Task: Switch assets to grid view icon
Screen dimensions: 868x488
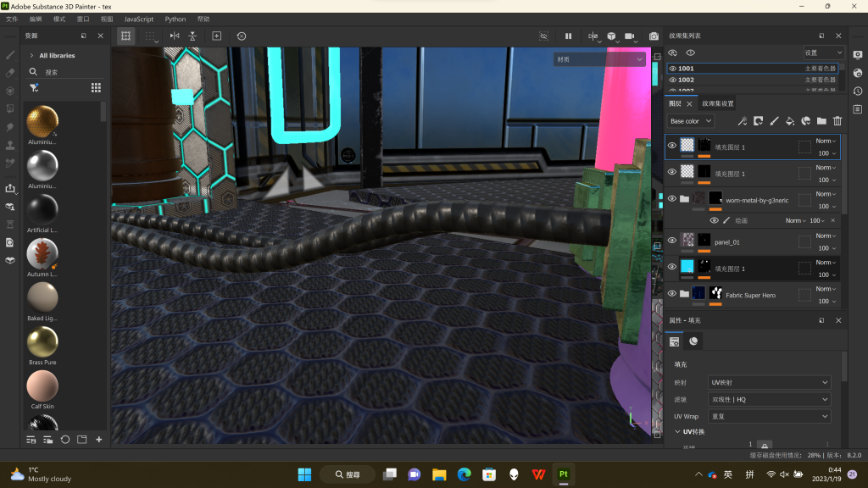Action: (96, 88)
